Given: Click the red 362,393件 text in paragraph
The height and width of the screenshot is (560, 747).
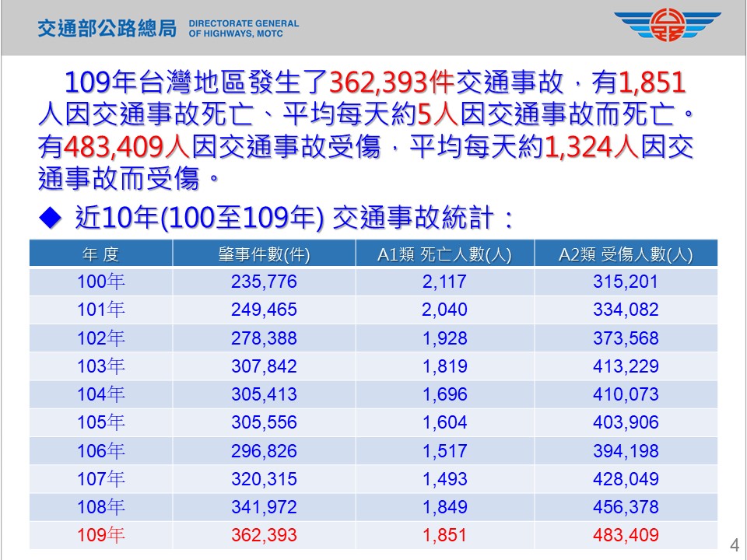Looking at the screenshot, I should [394, 83].
